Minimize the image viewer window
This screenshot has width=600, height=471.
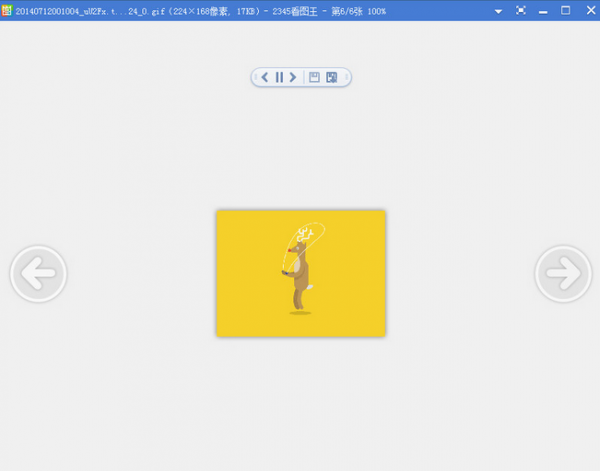coord(543,11)
